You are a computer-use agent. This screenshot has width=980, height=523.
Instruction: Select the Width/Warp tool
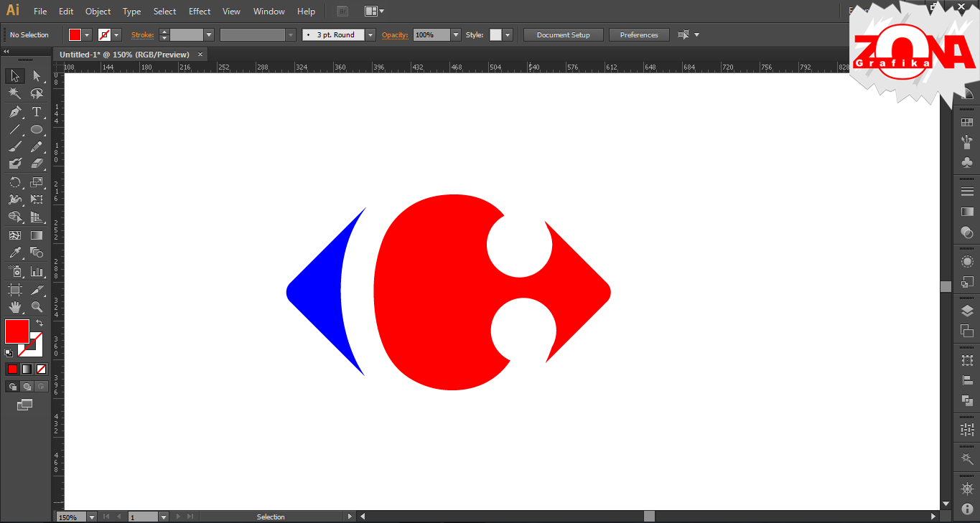point(15,199)
